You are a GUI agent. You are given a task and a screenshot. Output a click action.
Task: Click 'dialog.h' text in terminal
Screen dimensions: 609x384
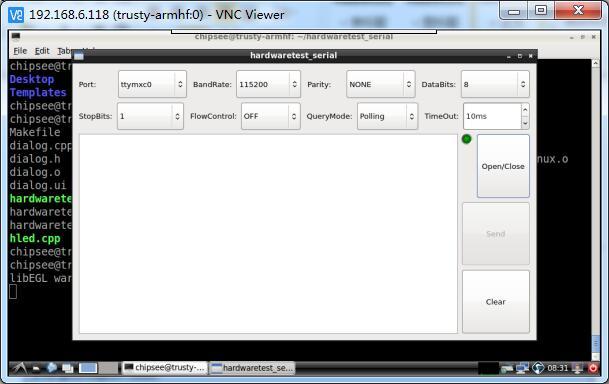click(35, 159)
